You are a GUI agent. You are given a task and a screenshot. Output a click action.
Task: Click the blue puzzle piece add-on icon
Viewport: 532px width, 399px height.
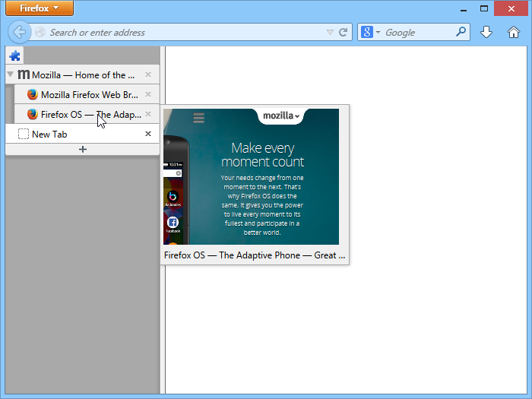[14, 55]
